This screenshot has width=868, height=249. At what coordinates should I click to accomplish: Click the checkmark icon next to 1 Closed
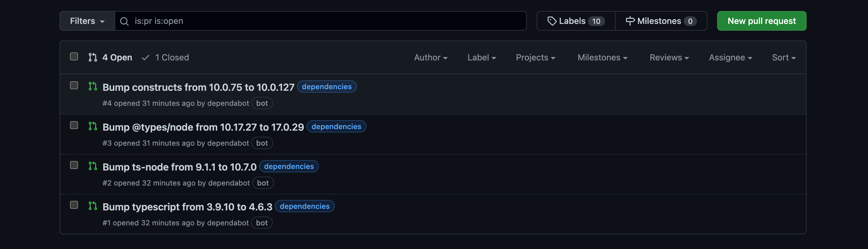146,58
